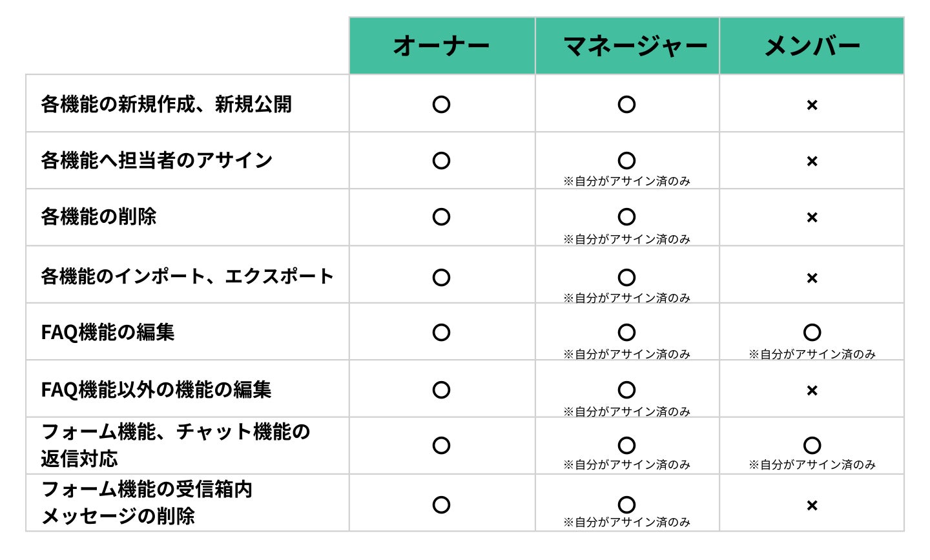
Task: Click manager note under 各機能の削除 circle
Action: tap(626, 240)
